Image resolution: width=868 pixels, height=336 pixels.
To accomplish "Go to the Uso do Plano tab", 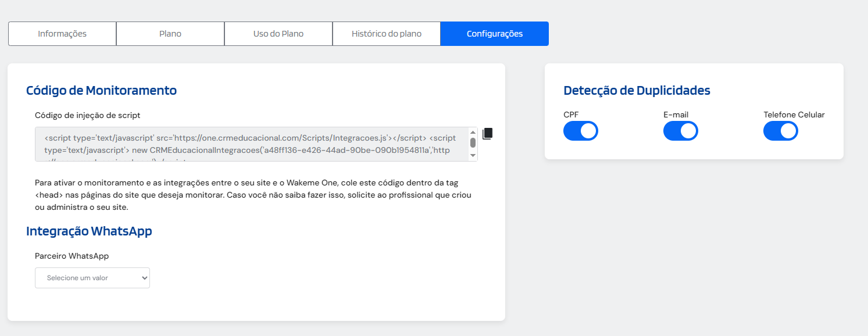I will pos(278,34).
